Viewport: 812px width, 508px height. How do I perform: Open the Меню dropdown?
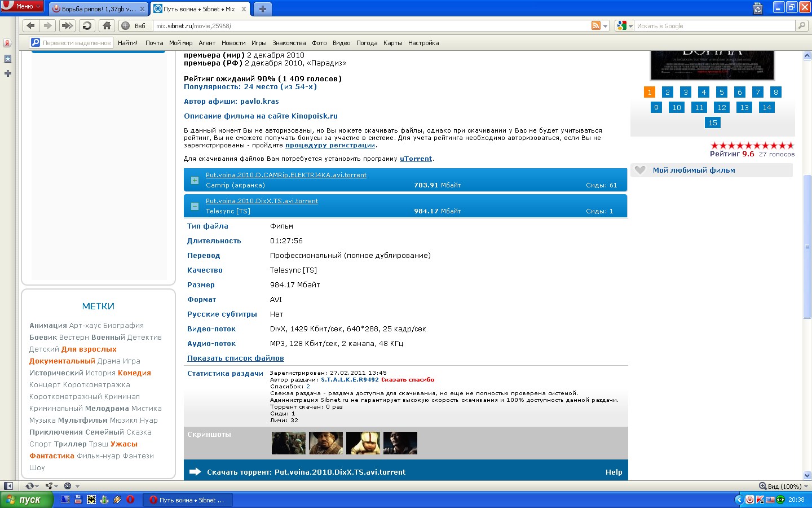coord(21,6)
